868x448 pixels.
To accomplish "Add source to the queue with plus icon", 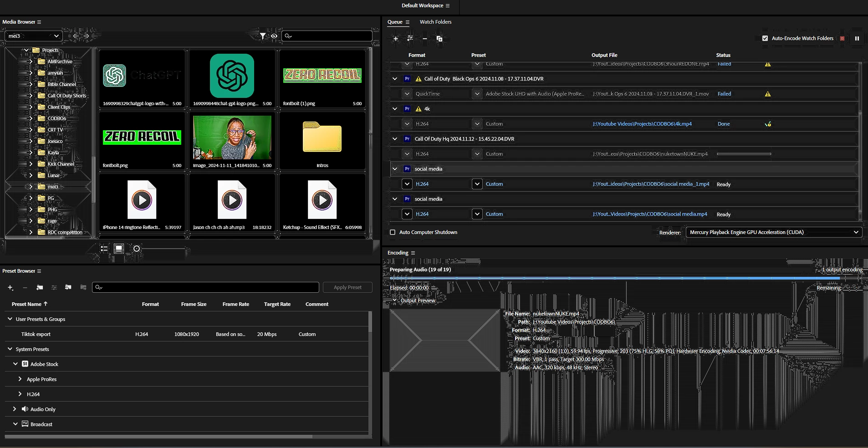I will point(396,39).
